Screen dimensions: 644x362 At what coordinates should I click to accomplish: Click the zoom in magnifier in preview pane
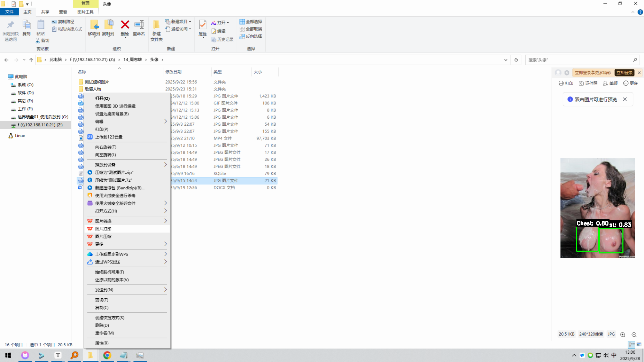623,335
